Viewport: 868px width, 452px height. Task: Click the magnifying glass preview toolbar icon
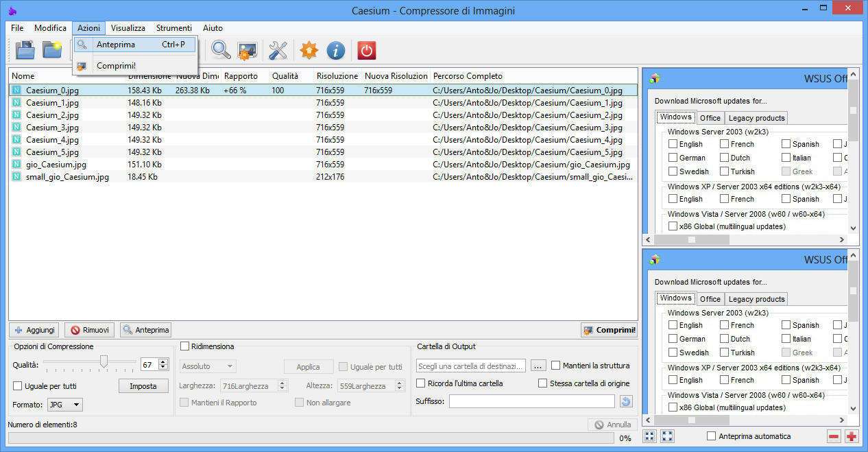coord(221,50)
